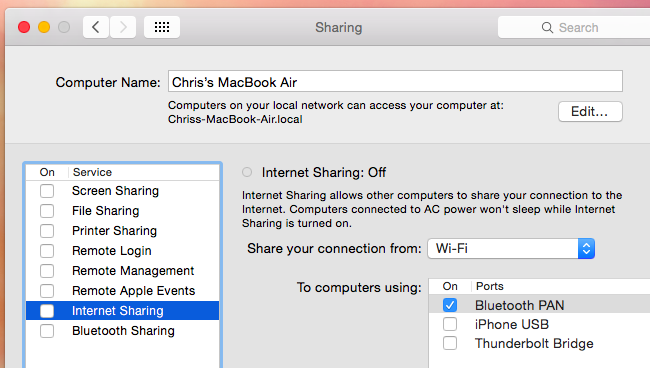The height and width of the screenshot is (368, 650).
Task: Select the Internet Sharing service row
Action: click(x=122, y=311)
